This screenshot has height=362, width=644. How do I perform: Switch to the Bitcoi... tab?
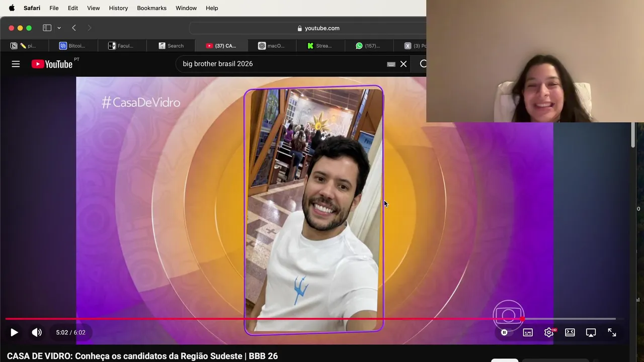click(x=72, y=46)
